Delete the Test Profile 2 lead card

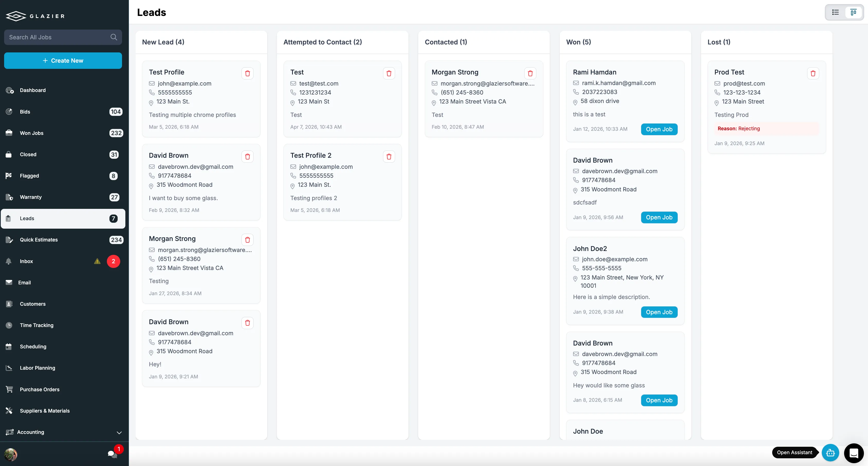(x=389, y=156)
